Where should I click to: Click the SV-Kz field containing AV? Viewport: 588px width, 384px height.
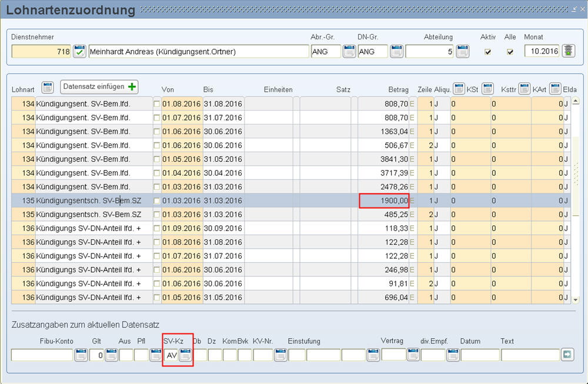pyautogui.click(x=171, y=355)
